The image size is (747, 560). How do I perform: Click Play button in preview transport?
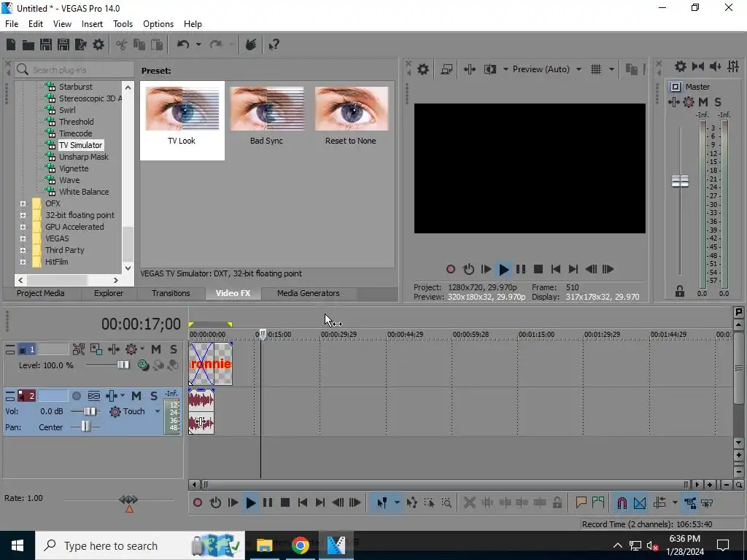503,269
